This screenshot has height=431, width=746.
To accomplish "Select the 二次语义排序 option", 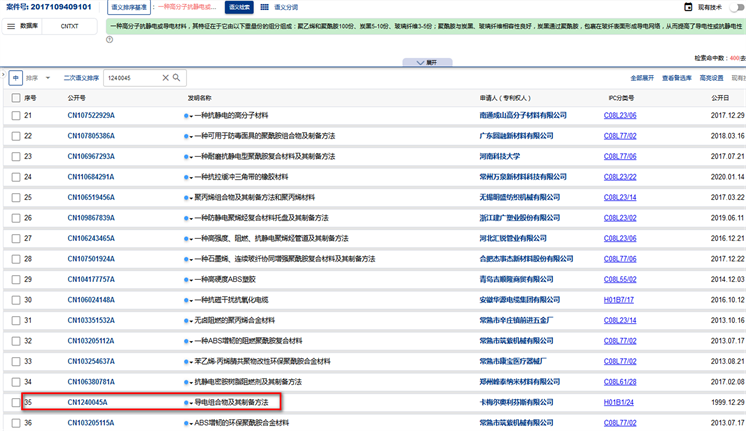I will point(81,77).
